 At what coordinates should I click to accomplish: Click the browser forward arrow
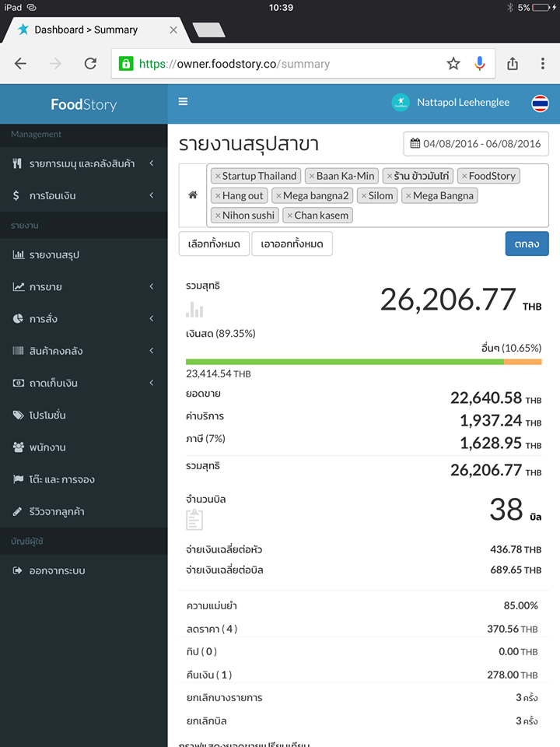(55, 63)
